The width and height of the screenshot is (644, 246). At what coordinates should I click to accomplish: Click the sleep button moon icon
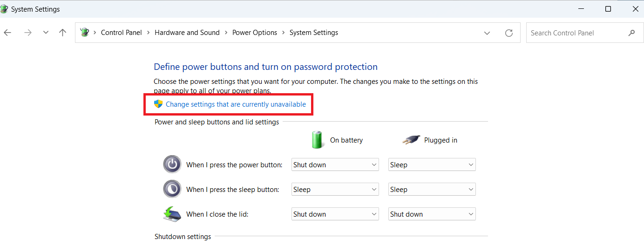pyautogui.click(x=172, y=189)
